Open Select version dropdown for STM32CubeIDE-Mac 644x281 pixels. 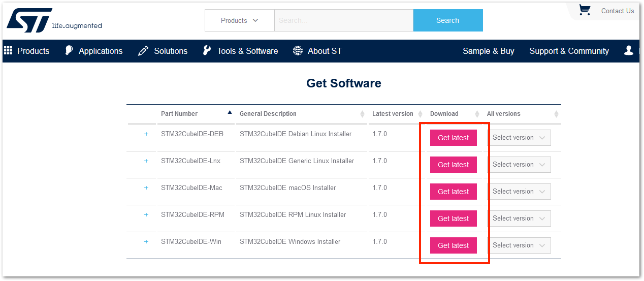pos(520,192)
